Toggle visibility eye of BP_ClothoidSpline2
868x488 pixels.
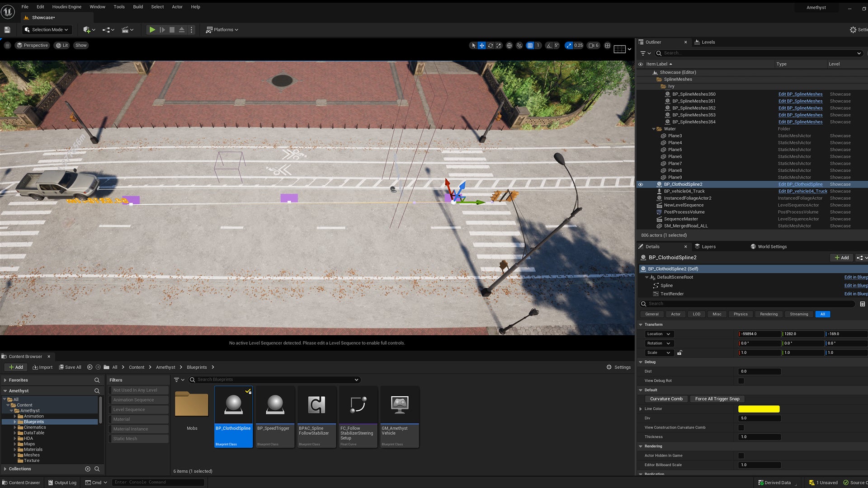point(640,184)
